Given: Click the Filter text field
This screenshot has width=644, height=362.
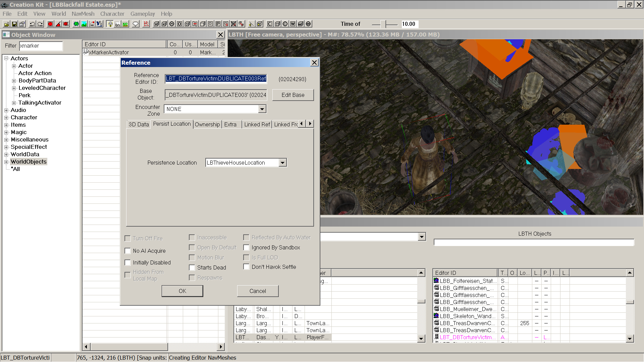Looking at the screenshot, I should tap(41, 46).
